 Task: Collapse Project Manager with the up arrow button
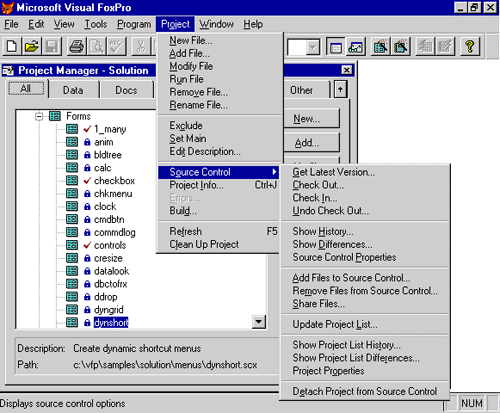coord(340,89)
